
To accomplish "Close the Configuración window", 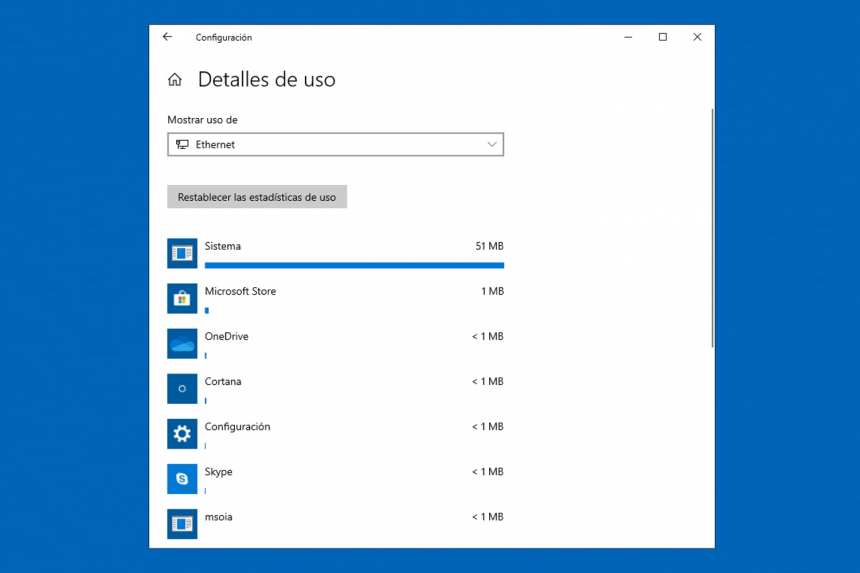I will click(x=697, y=37).
